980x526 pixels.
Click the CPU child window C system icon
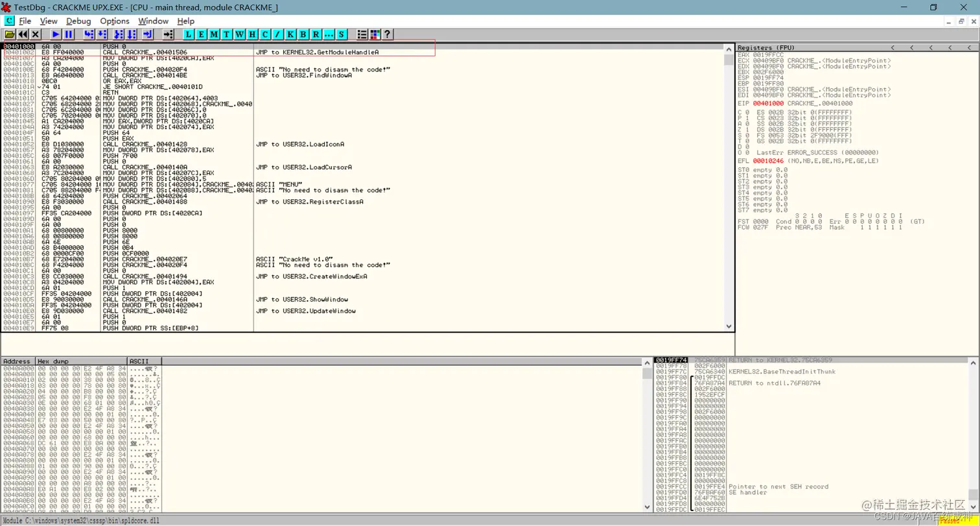click(9, 21)
